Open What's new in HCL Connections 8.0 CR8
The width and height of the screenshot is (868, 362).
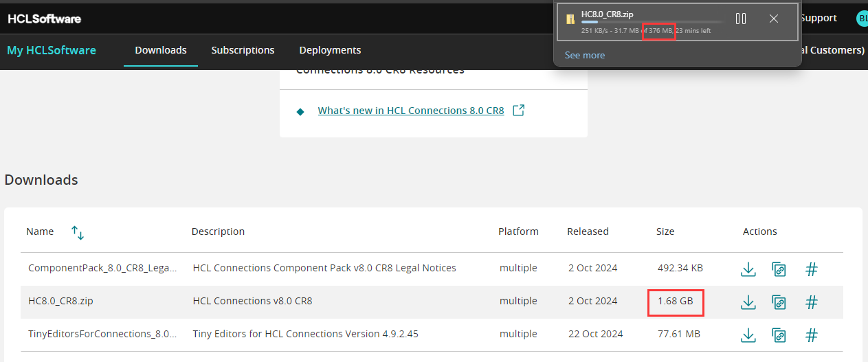click(411, 111)
